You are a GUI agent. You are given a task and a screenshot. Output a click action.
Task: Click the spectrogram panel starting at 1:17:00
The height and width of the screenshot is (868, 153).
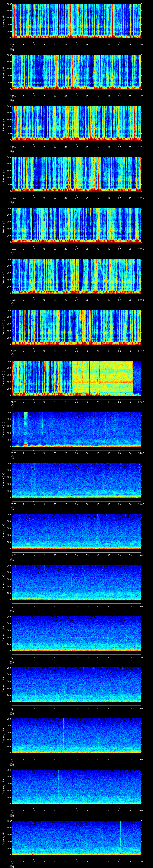point(77,174)
